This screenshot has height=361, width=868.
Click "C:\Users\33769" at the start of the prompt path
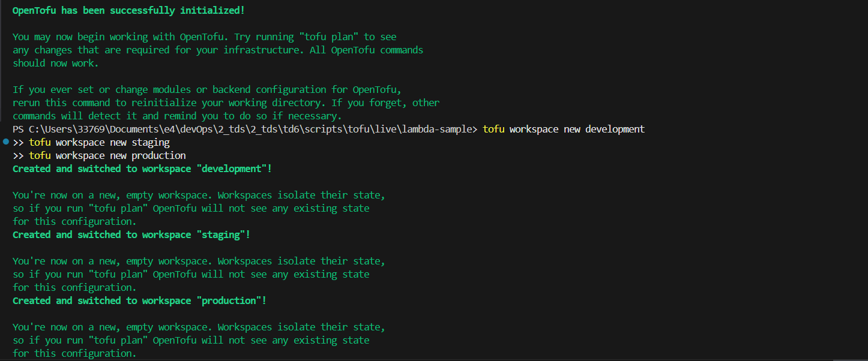pos(66,130)
